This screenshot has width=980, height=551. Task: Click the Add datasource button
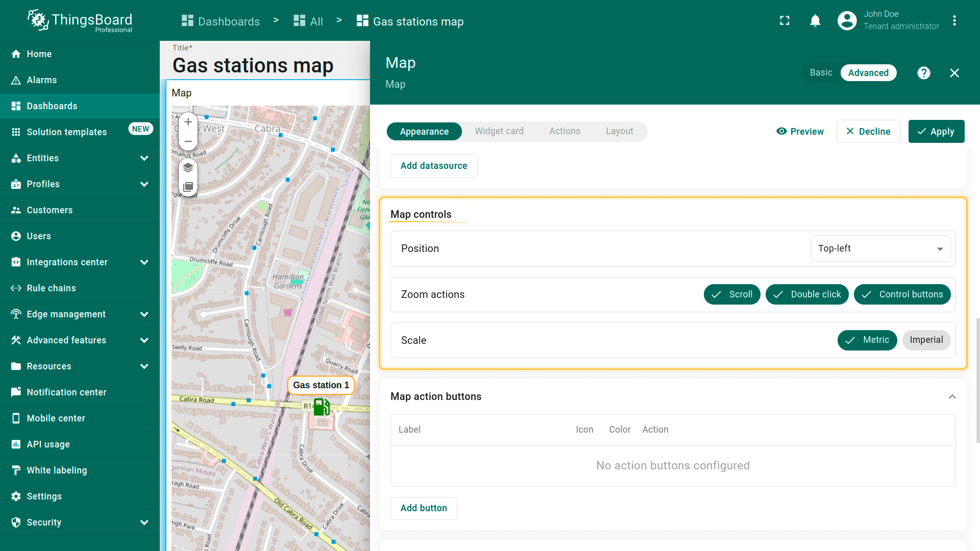433,166
